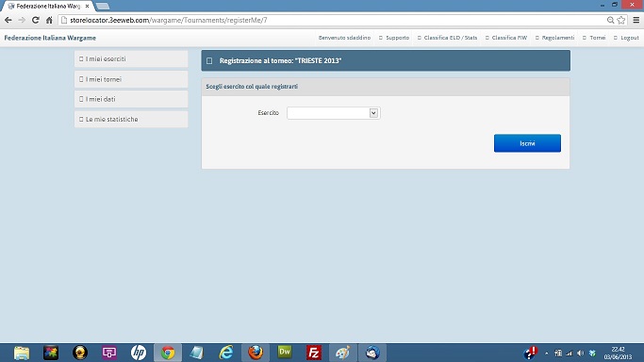Open Thunderbird from the taskbar
644x362 pixels.
point(372,353)
